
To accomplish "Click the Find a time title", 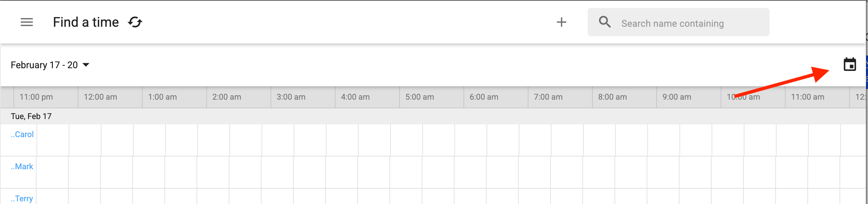I will [86, 22].
